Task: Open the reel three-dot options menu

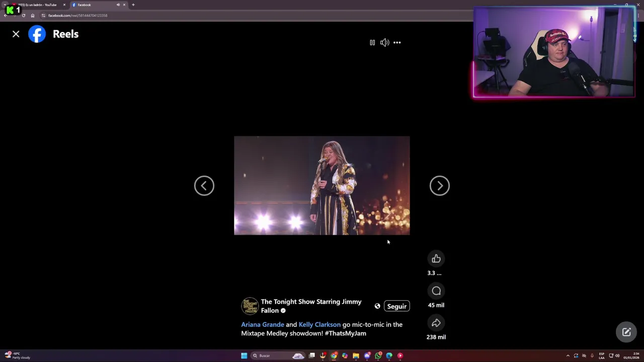Action: tap(397, 43)
